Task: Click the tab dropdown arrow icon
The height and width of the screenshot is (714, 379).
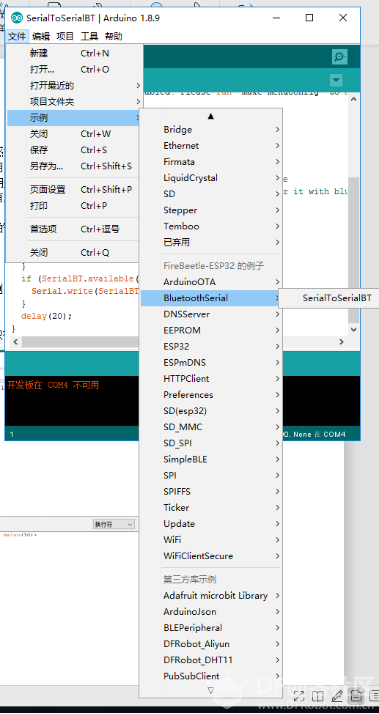Action: point(336,80)
